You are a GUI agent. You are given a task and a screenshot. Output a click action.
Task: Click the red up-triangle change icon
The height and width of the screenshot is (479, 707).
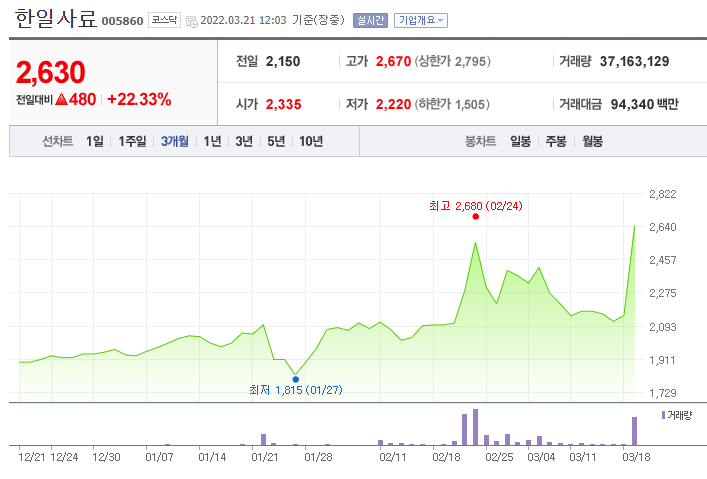(61, 99)
